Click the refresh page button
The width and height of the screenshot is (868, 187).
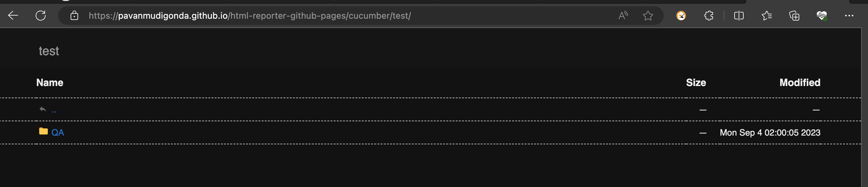coord(40,16)
